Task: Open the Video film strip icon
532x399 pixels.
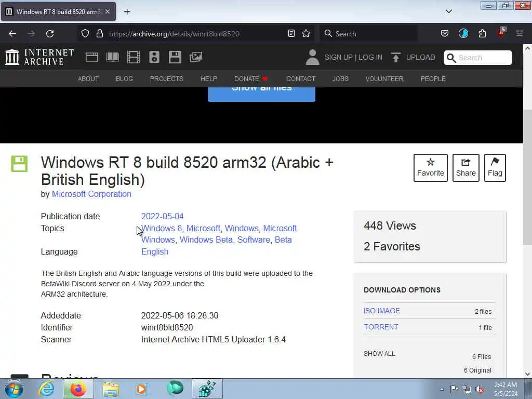Action: 134,57
